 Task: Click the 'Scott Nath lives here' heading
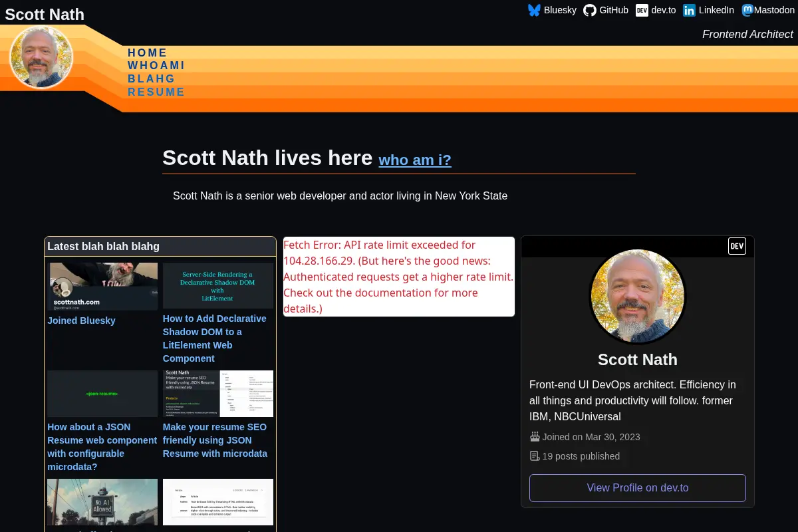[267, 158]
